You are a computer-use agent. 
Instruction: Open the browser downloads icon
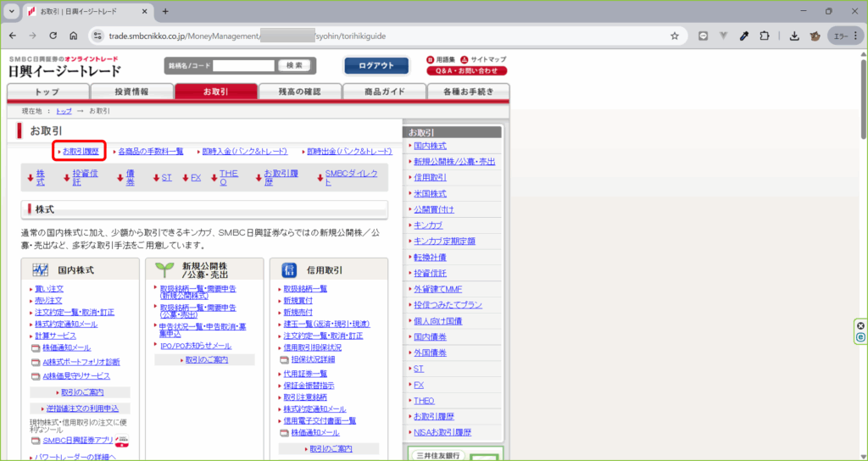coord(794,36)
